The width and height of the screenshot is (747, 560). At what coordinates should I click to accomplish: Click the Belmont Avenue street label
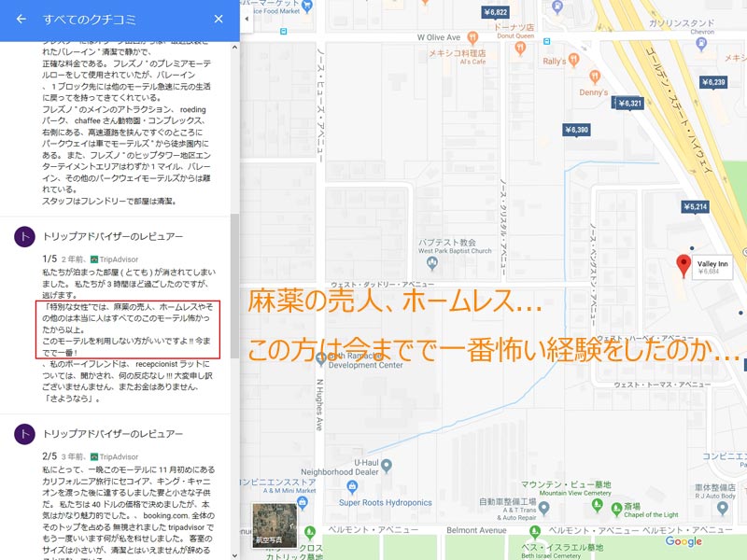[x=476, y=530]
